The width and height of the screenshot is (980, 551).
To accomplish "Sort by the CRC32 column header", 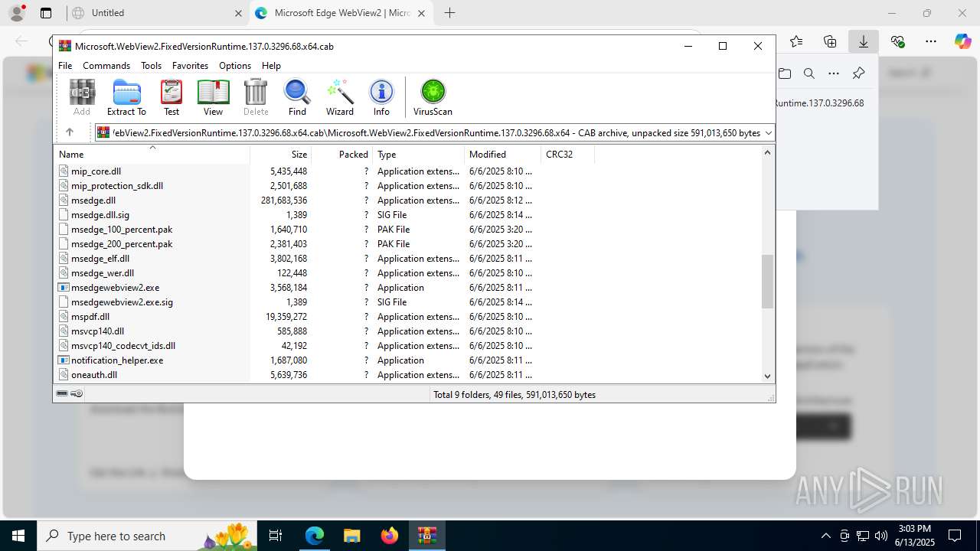I will 567,154.
